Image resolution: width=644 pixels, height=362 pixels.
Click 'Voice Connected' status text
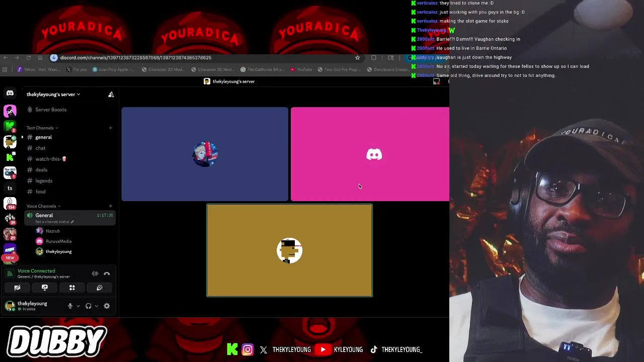(x=36, y=271)
